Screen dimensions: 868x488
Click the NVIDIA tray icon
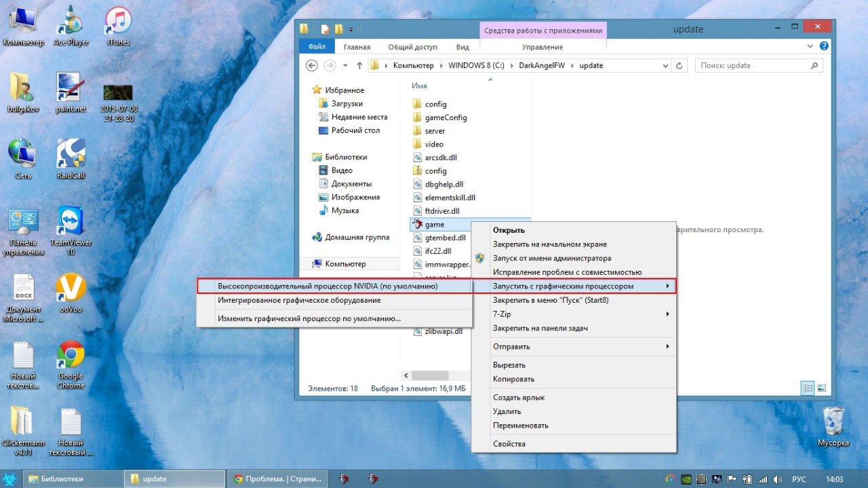686,479
